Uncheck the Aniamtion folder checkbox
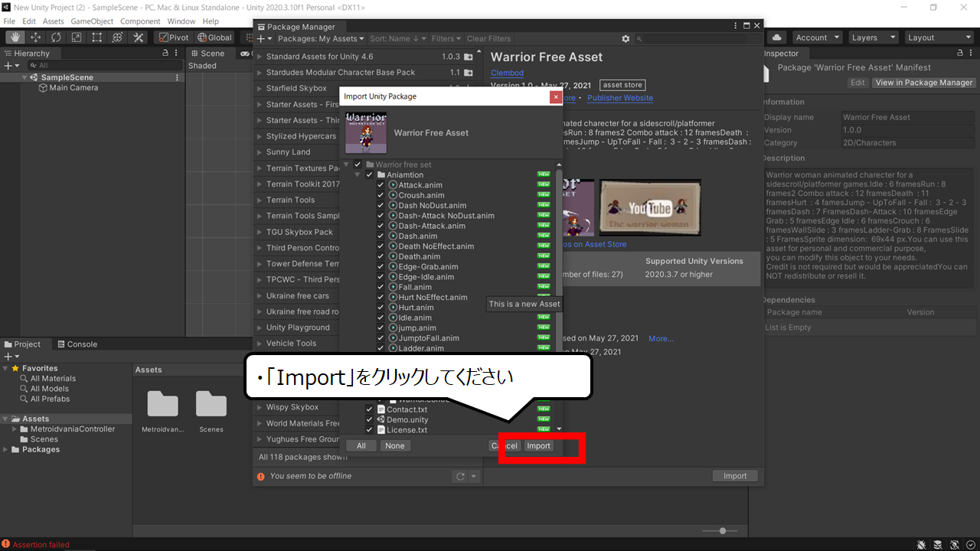 coord(369,175)
